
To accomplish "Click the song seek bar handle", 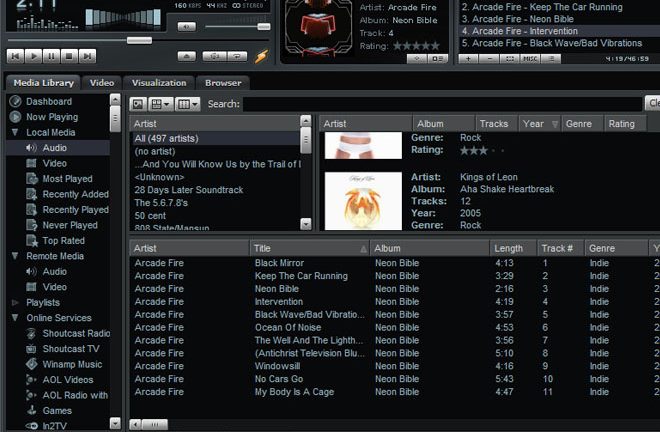I will [x=139, y=40].
